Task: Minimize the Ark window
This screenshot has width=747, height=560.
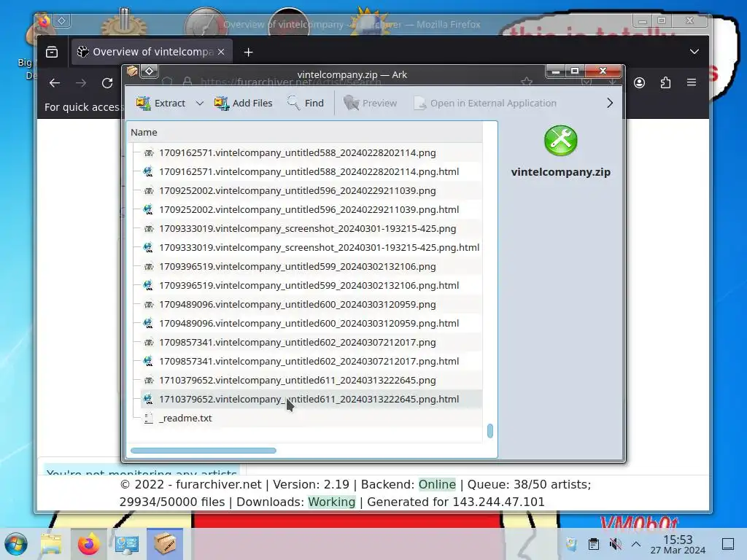Action: click(555, 71)
